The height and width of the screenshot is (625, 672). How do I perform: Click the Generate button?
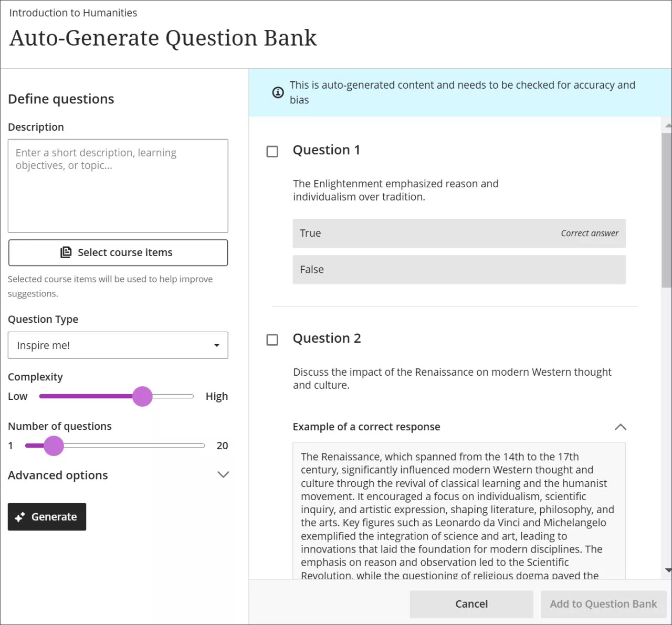point(47,517)
